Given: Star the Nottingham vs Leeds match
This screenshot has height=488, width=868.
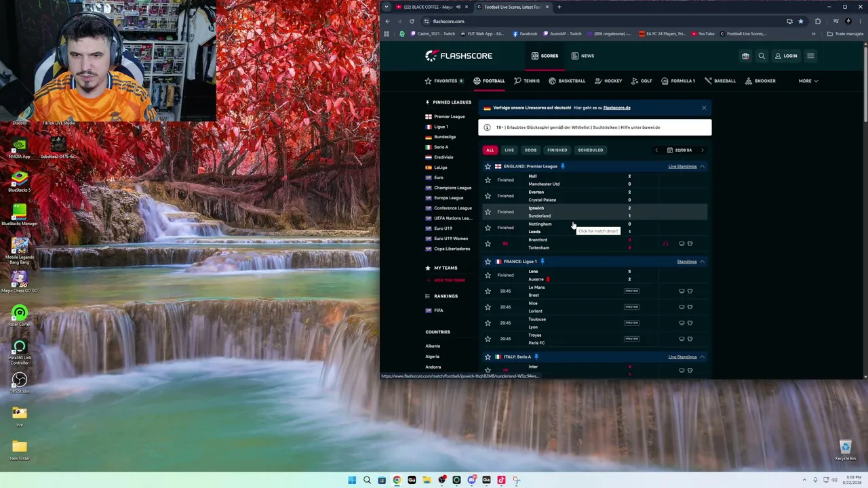Looking at the screenshot, I should (488, 228).
